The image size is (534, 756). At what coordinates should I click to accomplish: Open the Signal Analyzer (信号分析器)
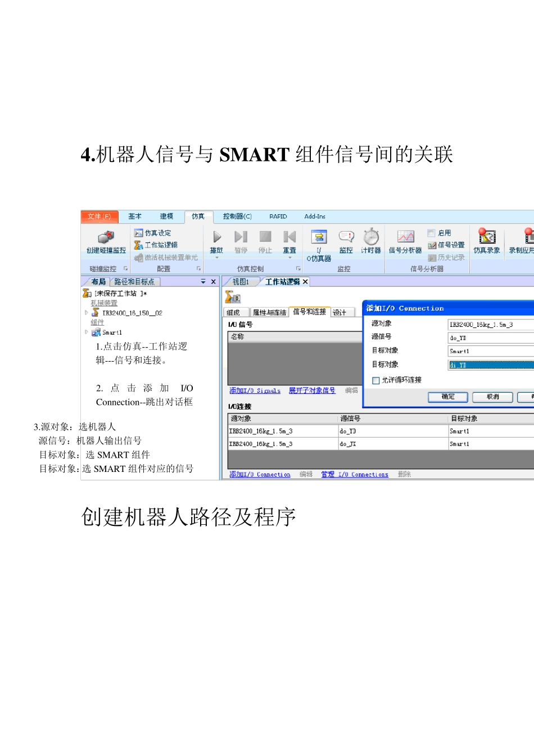[x=405, y=242]
